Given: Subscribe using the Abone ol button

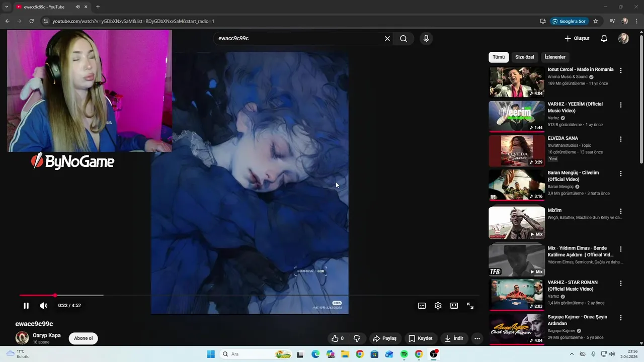Looking at the screenshot, I should 84,338.
